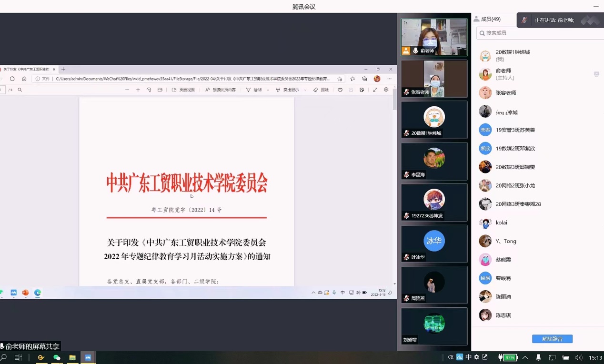
Task: Select the 成员(49) members panel header
Action: pyautogui.click(x=491, y=19)
